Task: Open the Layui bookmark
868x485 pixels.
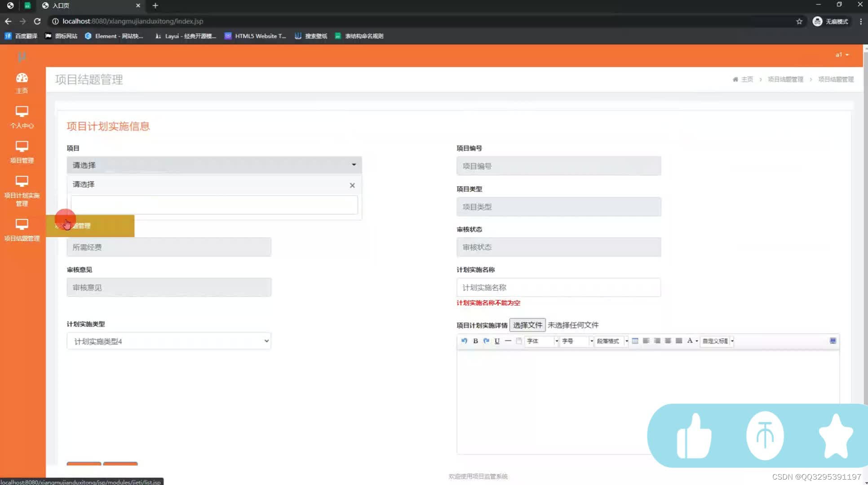Action: point(186,36)
